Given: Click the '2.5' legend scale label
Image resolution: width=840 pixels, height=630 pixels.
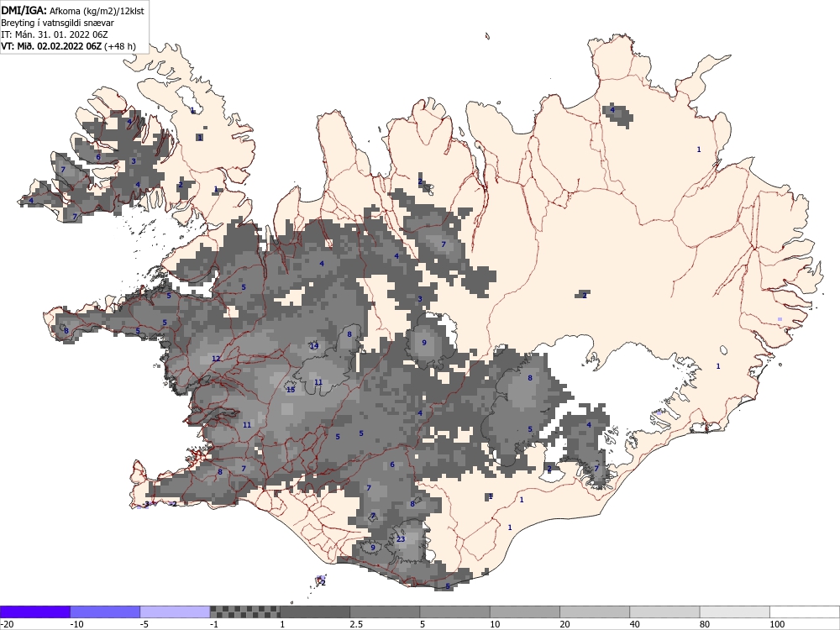Looking at the screenshot, I should point(356,624).
